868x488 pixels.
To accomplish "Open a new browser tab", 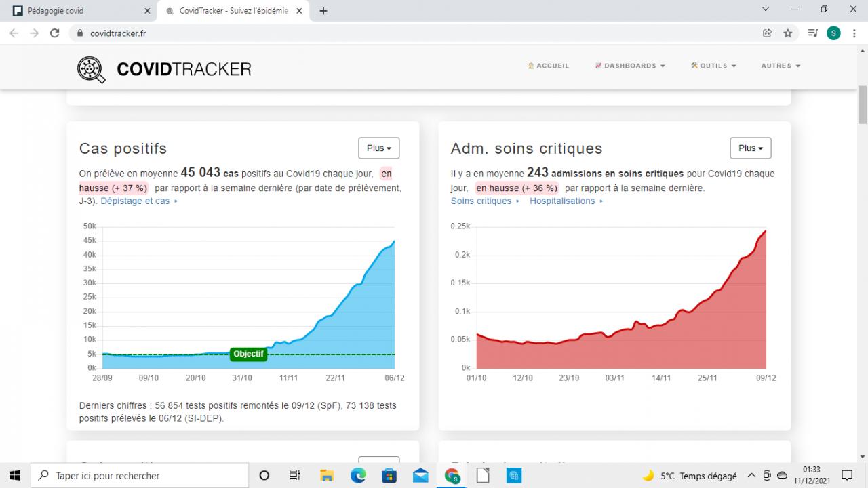I will (x=323, y=11).
